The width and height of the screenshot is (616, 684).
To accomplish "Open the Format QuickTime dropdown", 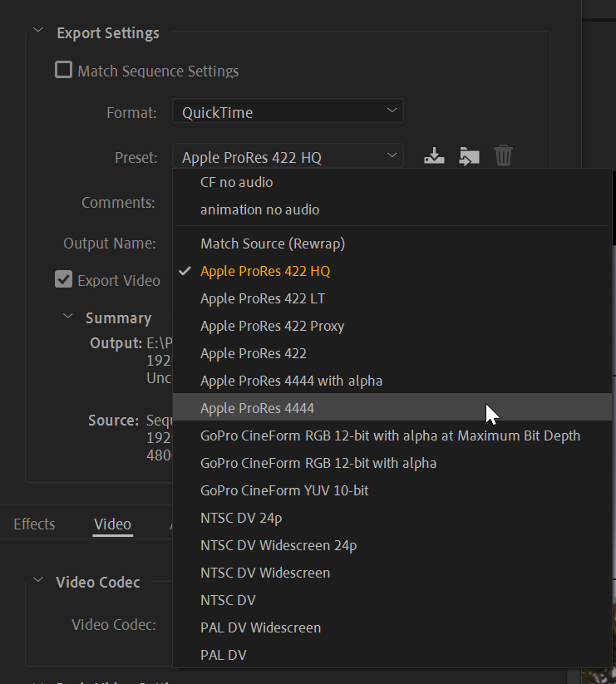I will (x=288, y=112).
